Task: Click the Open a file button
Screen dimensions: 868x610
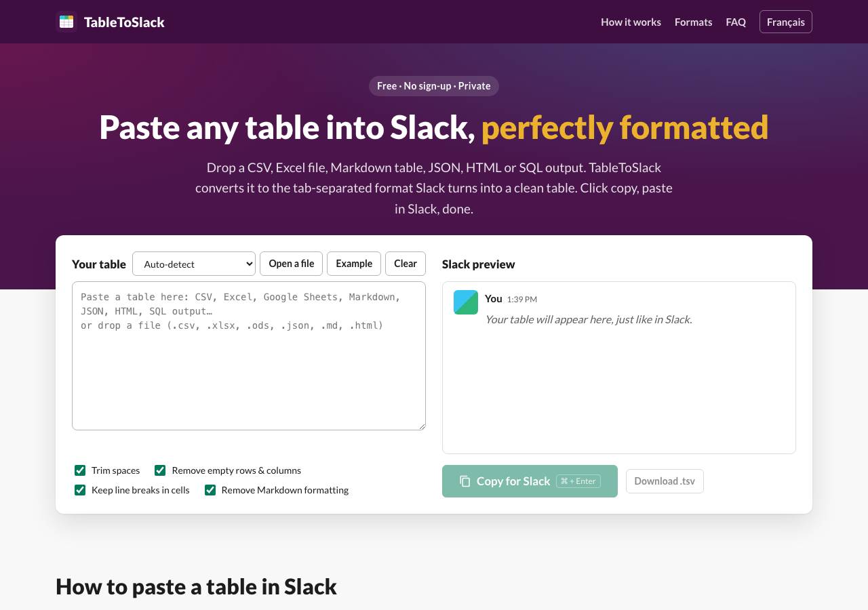Action: coord(292,264)
